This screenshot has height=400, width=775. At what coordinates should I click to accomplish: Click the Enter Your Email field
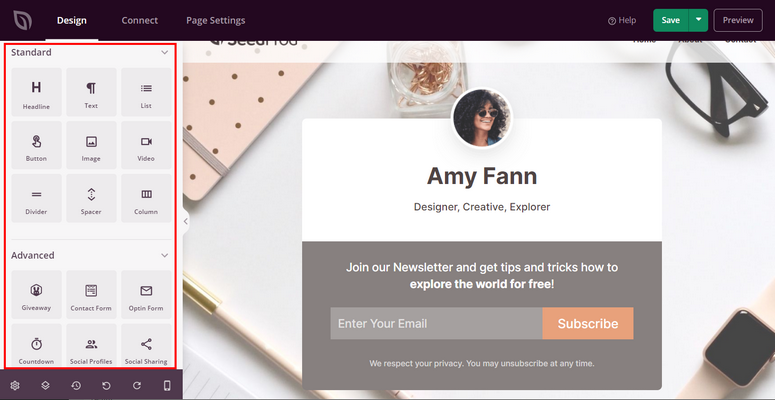click(436, 323)
